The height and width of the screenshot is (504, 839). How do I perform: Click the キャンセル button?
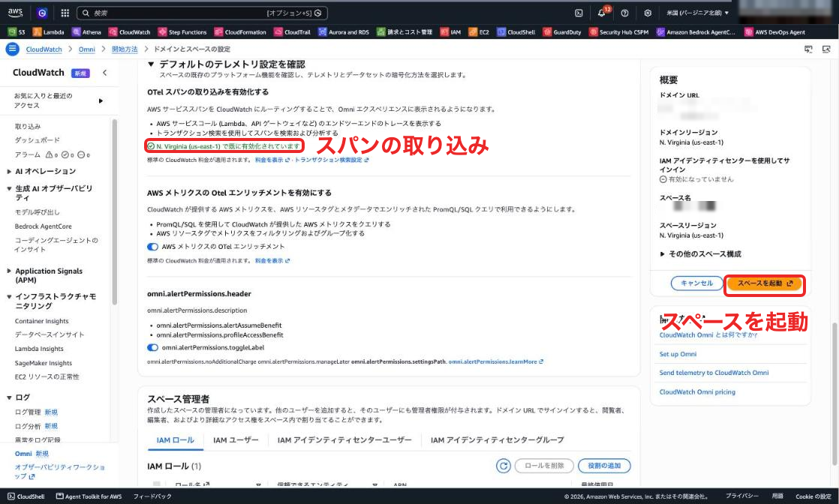696,283
